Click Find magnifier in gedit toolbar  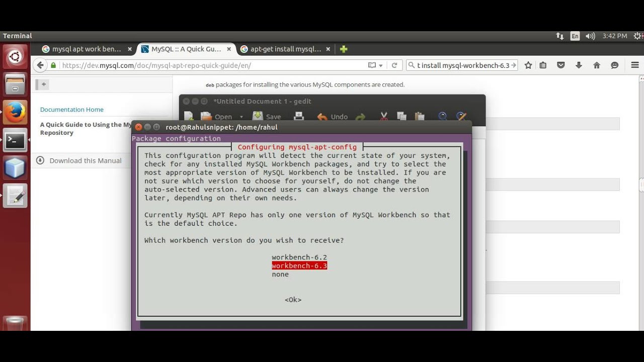(x=443, y=116)
